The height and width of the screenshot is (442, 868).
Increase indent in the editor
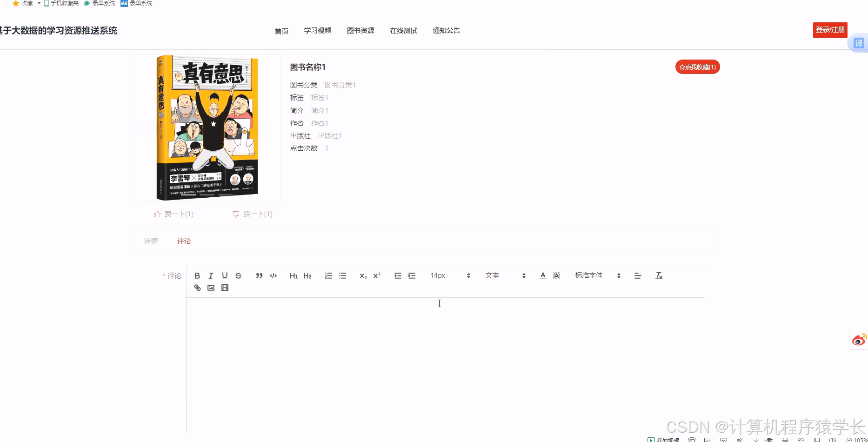[412, 275]
